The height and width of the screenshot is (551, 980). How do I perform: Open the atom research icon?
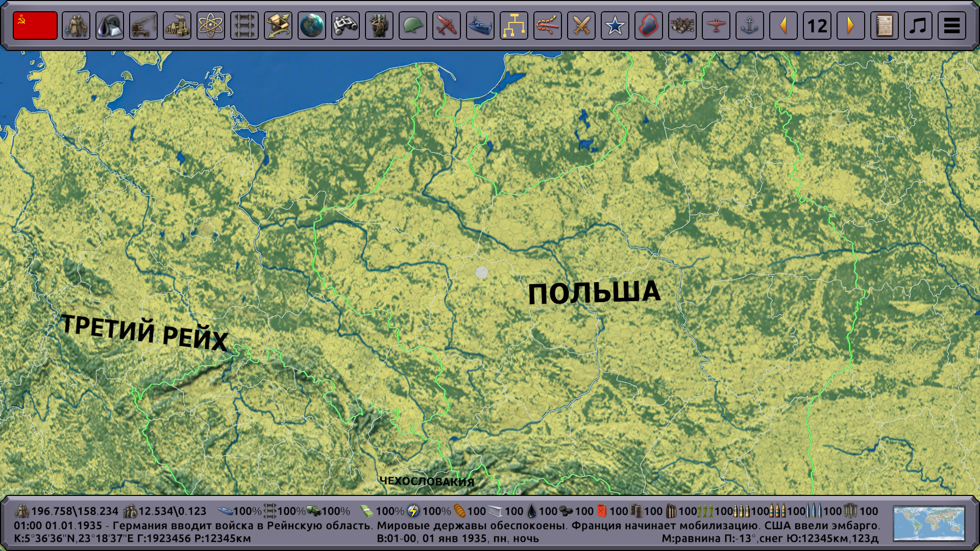point(211,26)
